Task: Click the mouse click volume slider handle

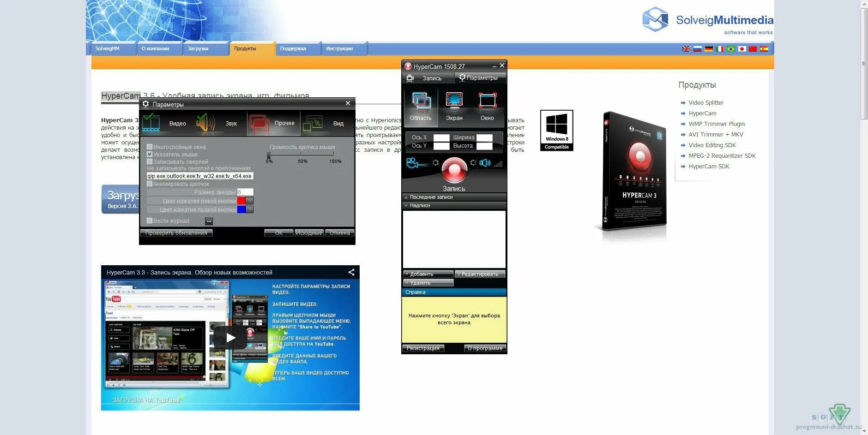Action: click(x=269, y=156)
